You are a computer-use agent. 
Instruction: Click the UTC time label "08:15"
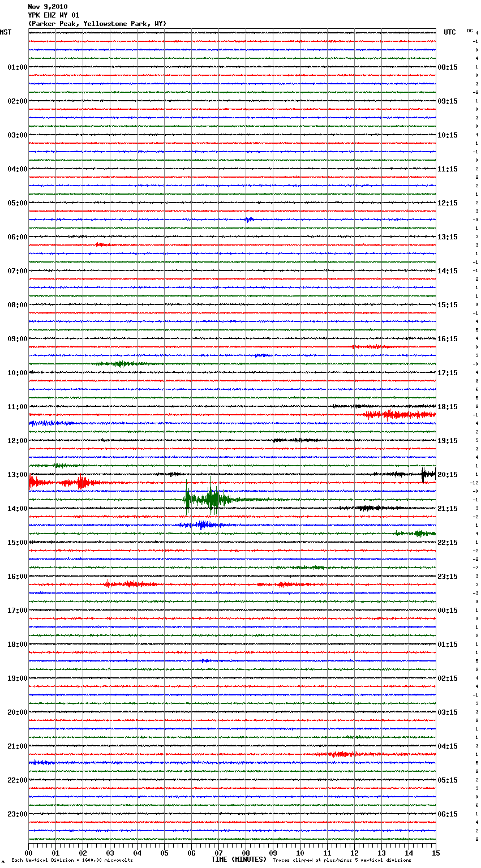click(x=448, y=67)
